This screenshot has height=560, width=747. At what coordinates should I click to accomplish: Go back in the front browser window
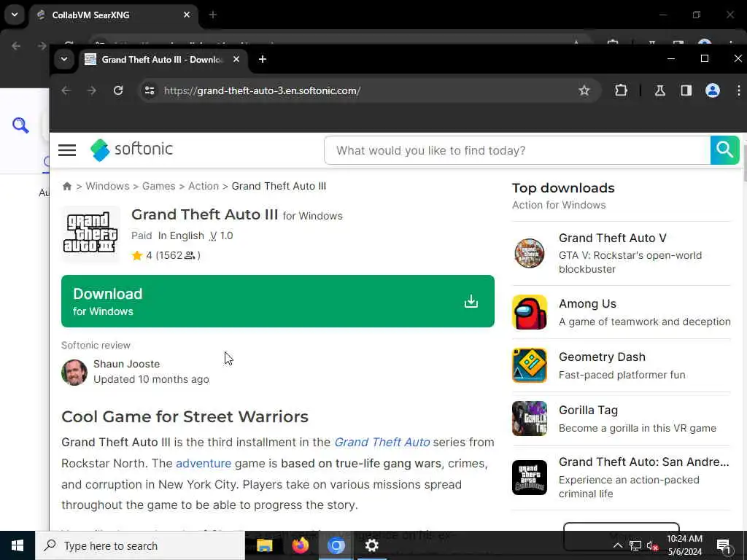66,90
